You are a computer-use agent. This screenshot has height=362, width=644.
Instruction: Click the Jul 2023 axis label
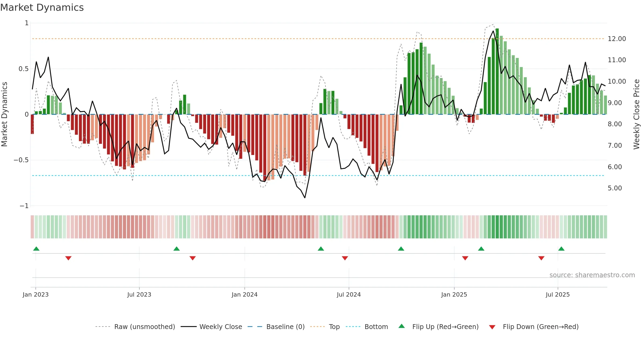[x=139, y=294]
